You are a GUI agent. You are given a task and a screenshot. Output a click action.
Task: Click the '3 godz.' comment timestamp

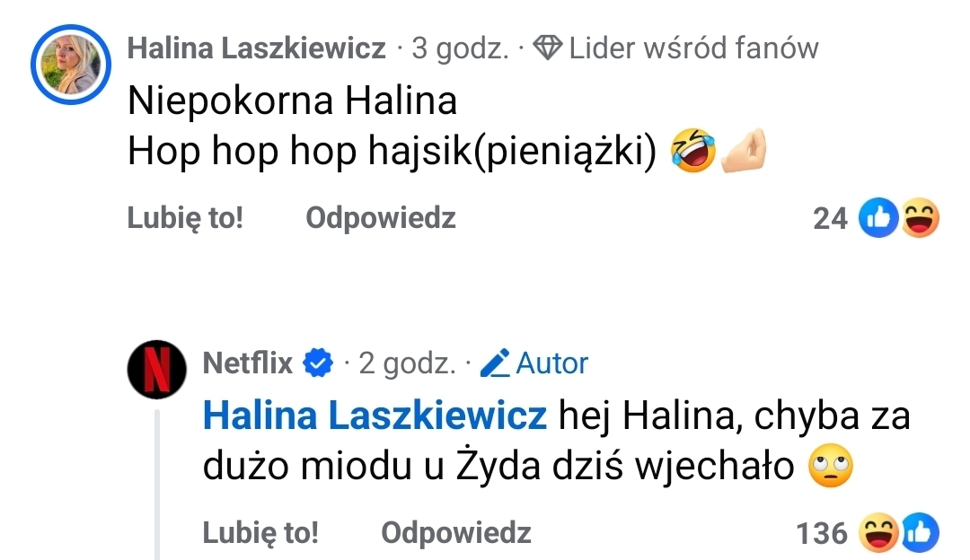coord(460,48)
